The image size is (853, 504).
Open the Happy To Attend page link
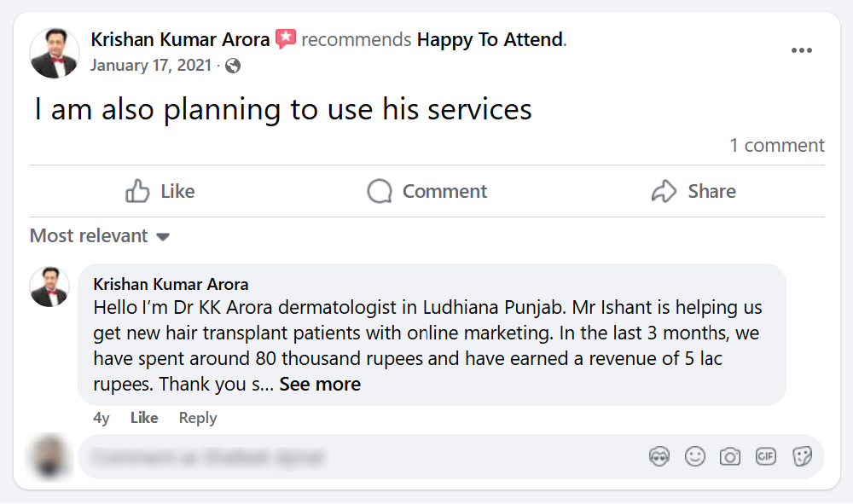(x=490, y=39)
